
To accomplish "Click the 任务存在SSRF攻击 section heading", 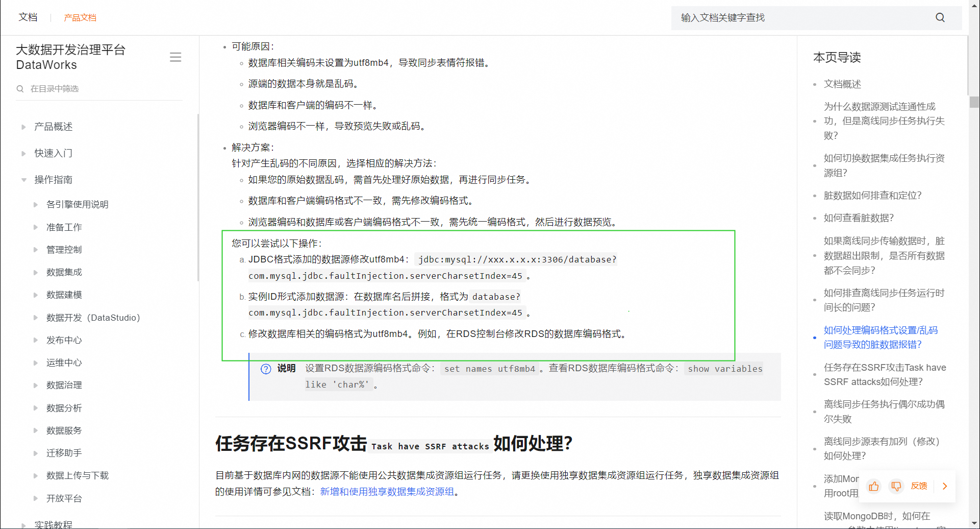I will [394, 443].
